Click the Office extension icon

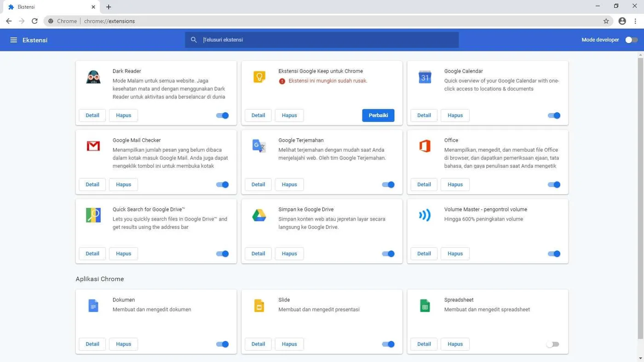[425, 146]
